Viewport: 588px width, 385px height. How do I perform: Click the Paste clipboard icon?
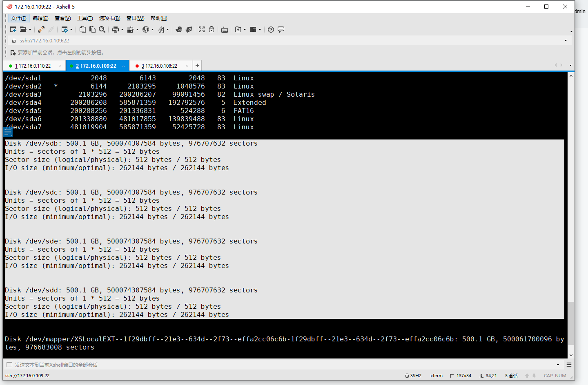[x=92, y=29]
